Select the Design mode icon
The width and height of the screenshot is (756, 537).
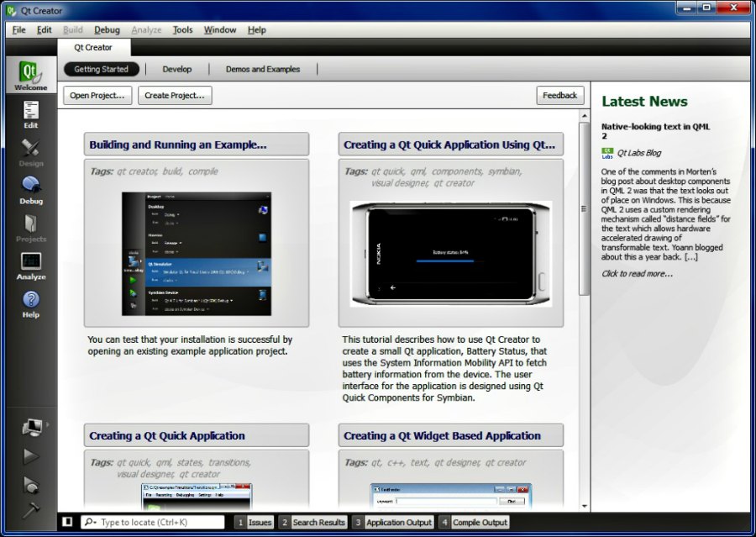30,152
